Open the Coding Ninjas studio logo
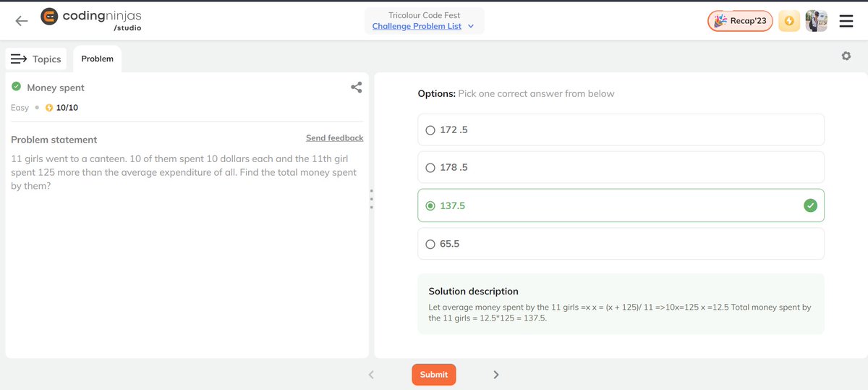 click(93, 20)
